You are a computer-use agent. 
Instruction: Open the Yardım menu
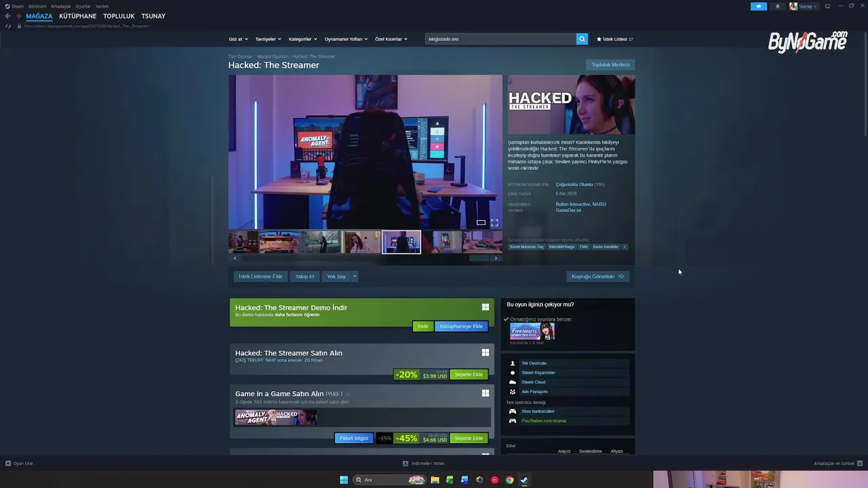click(102, 6)
